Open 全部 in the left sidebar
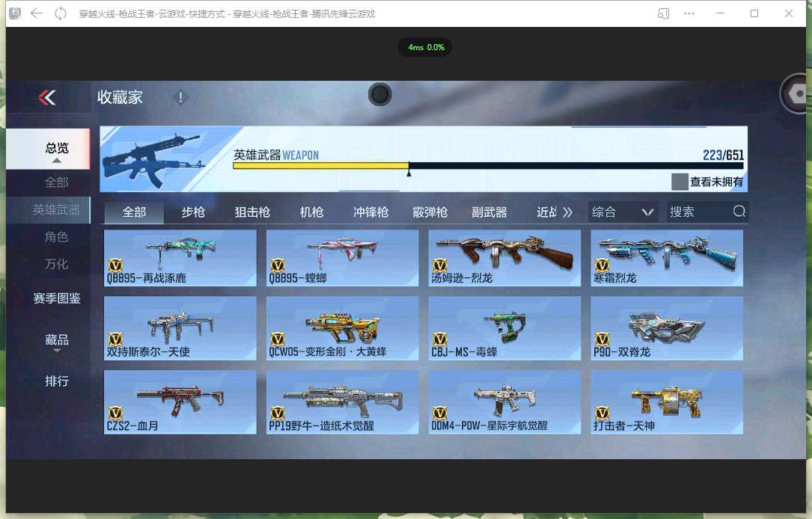Viewport: 812px width, 519px height. point(56,182)
